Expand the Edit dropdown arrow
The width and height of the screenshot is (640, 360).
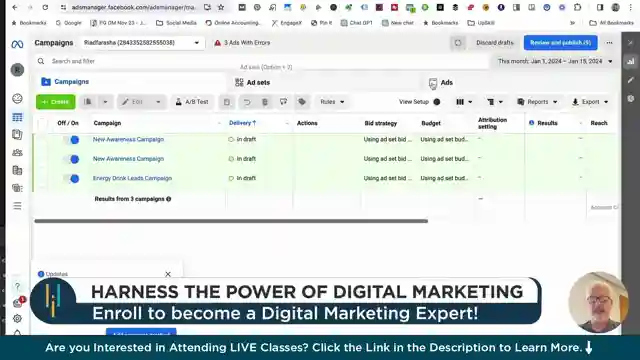coord(158,102)
